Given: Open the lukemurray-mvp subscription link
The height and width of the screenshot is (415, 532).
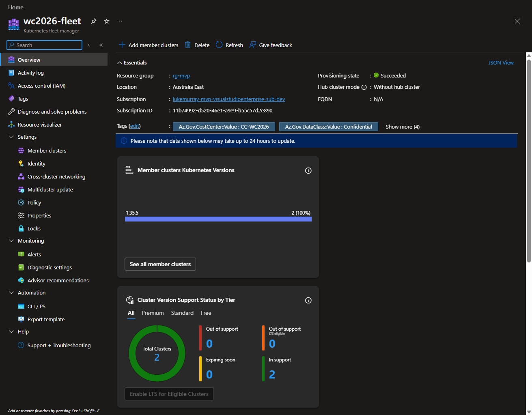Looking at the screenshot, I should (229, 99).
